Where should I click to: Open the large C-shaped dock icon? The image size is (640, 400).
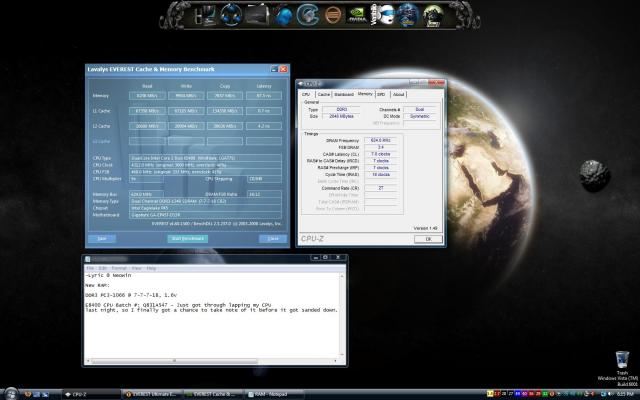pos(308,15)
